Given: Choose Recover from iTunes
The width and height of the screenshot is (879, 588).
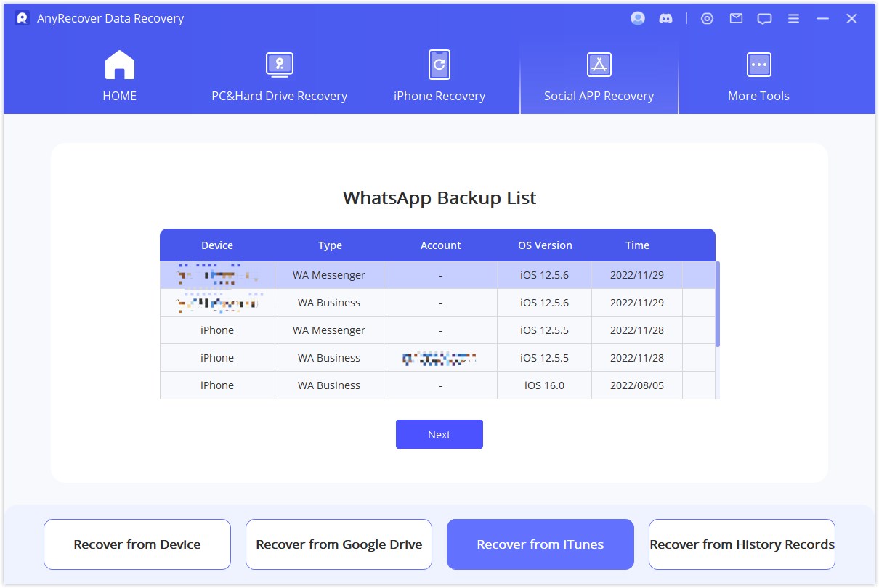Looking at the screenshot, I should click(x=540, y=544).
